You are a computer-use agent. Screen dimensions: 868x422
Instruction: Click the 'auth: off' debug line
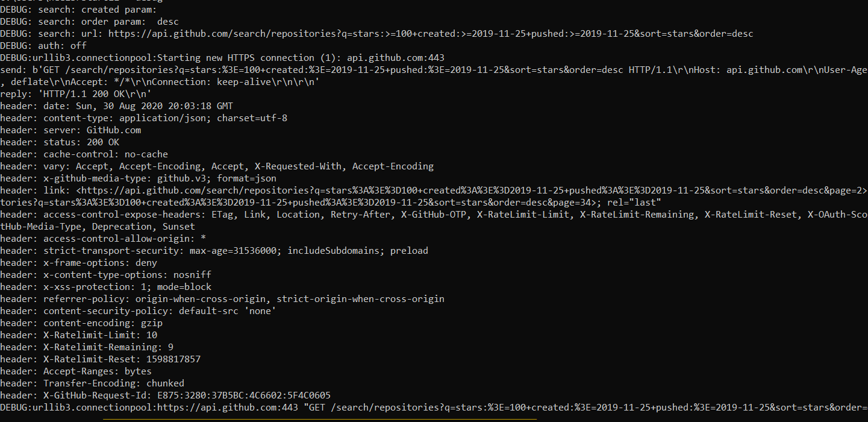[x=43, y=46]
